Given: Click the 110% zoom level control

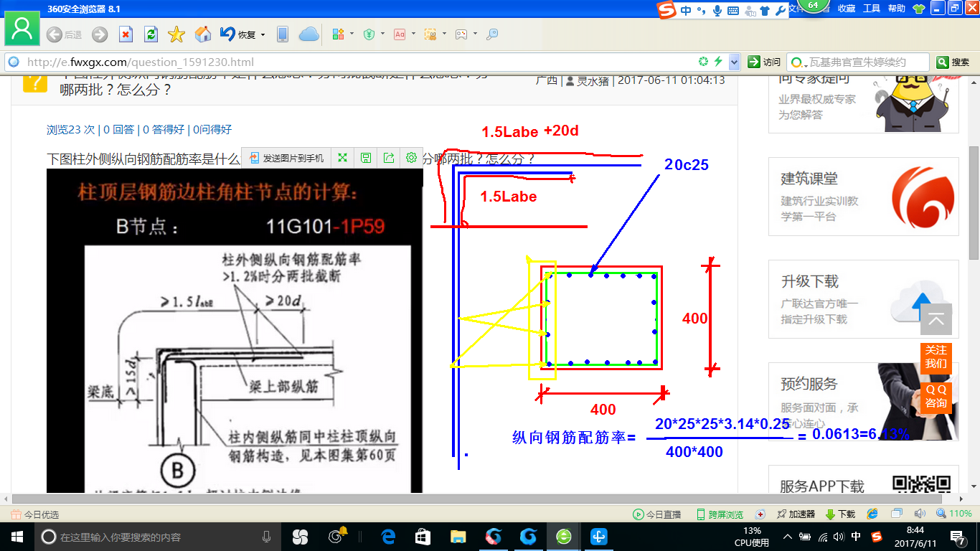Looking at the screenshot, I should (954, 514).
